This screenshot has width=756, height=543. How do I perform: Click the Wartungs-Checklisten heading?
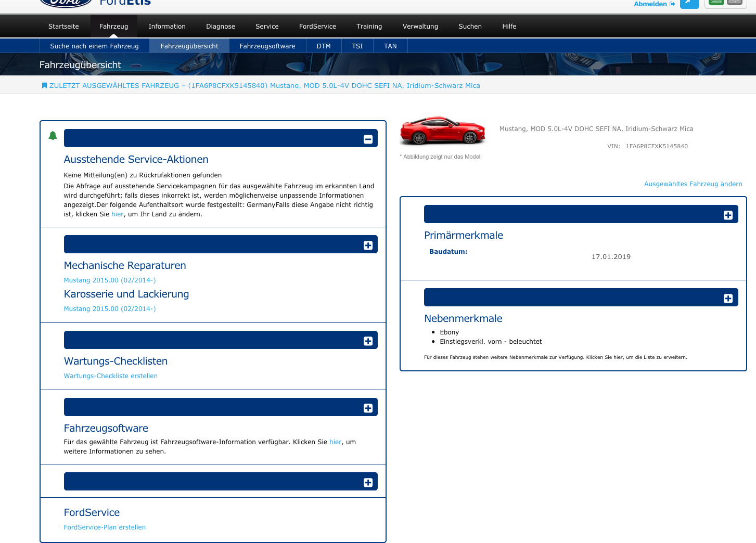[116, 361]
